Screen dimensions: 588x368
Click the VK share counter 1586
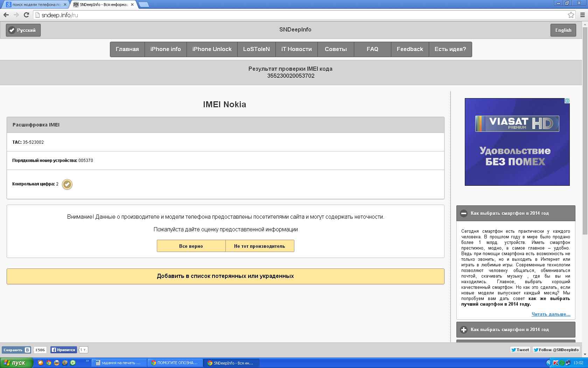click(40, 350)
